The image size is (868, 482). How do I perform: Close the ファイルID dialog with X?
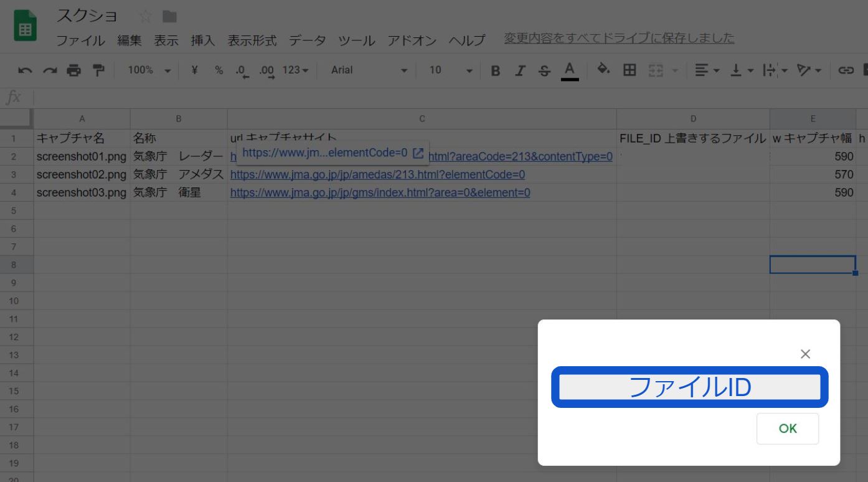coord(805,354)
